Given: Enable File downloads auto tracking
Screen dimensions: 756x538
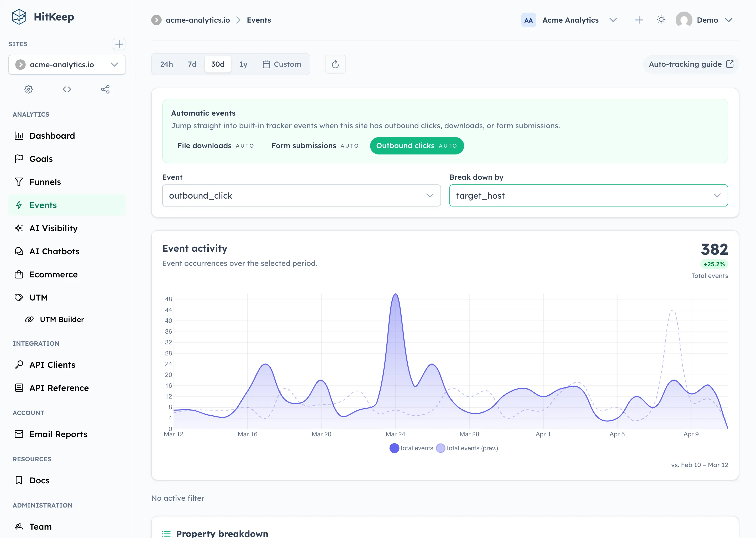Looking at the screenshot, I should [216, 146].
